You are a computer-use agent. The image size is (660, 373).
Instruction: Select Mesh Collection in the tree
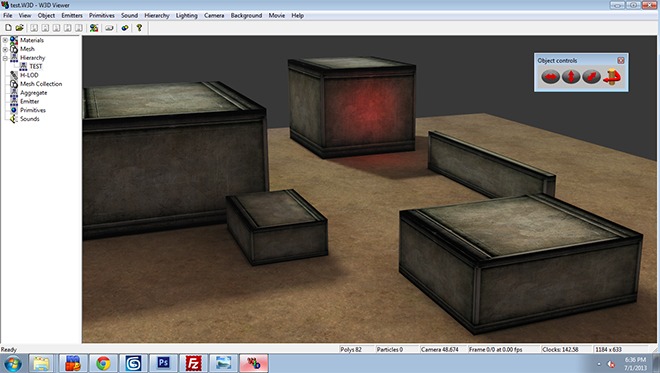[41, 84]
